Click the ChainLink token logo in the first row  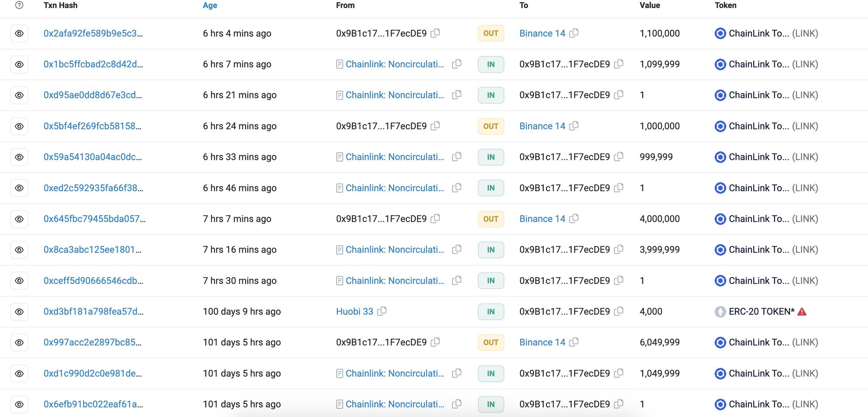coord(720,33)
